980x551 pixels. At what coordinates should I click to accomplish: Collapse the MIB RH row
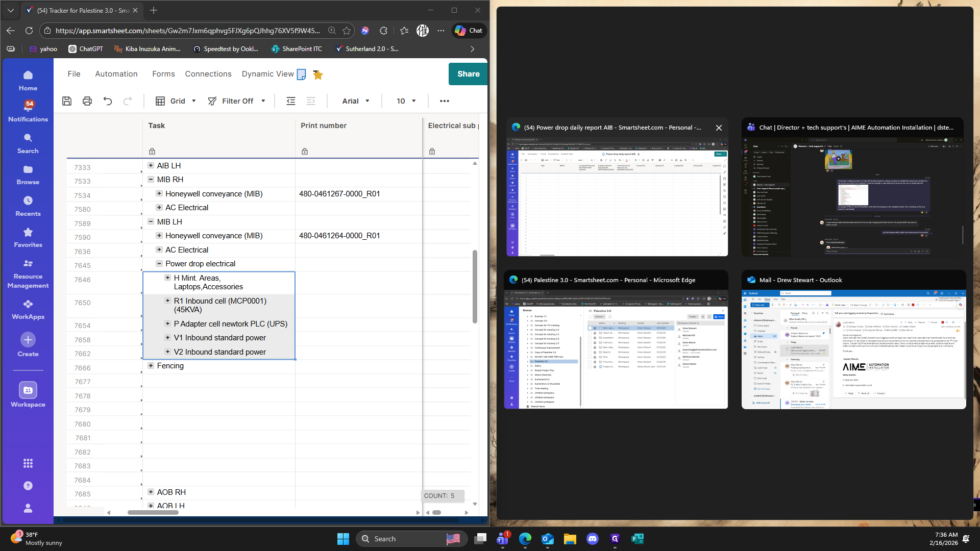click(151, 180)
